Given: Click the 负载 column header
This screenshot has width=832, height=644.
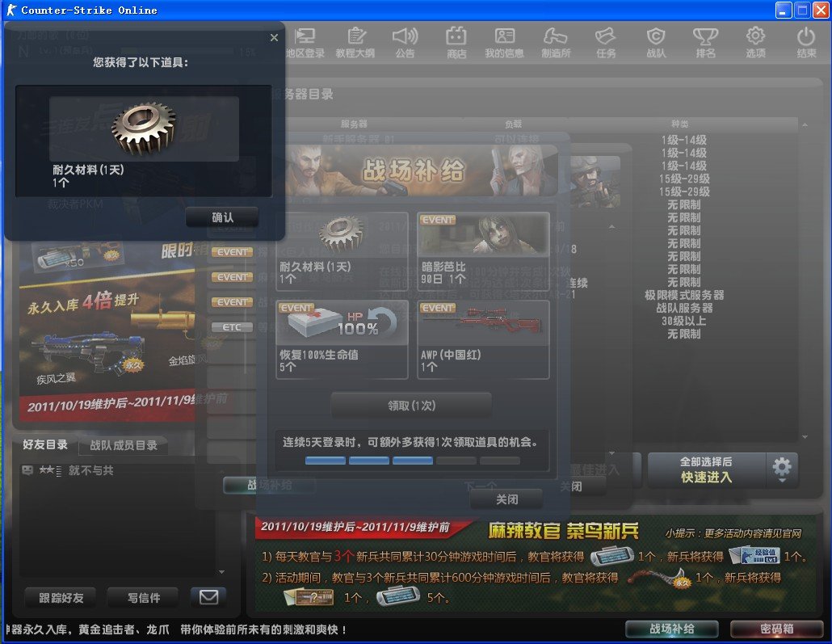Looking at the screenshot, I should pos(513,124).
